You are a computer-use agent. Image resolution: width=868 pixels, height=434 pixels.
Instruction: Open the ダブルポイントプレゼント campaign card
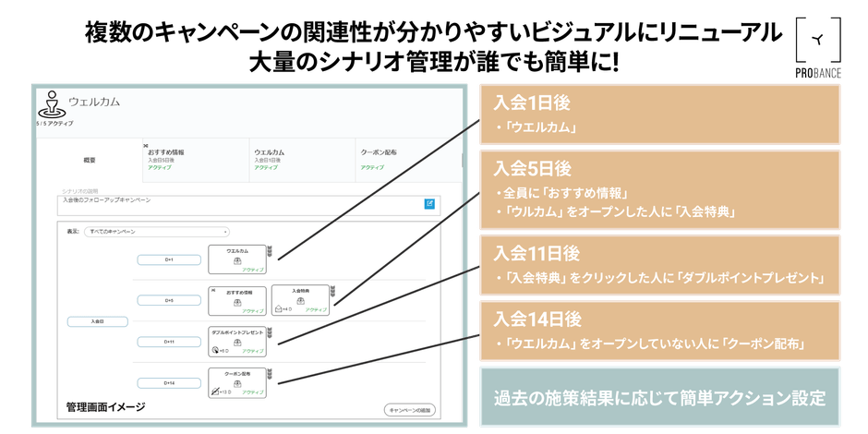237,342
